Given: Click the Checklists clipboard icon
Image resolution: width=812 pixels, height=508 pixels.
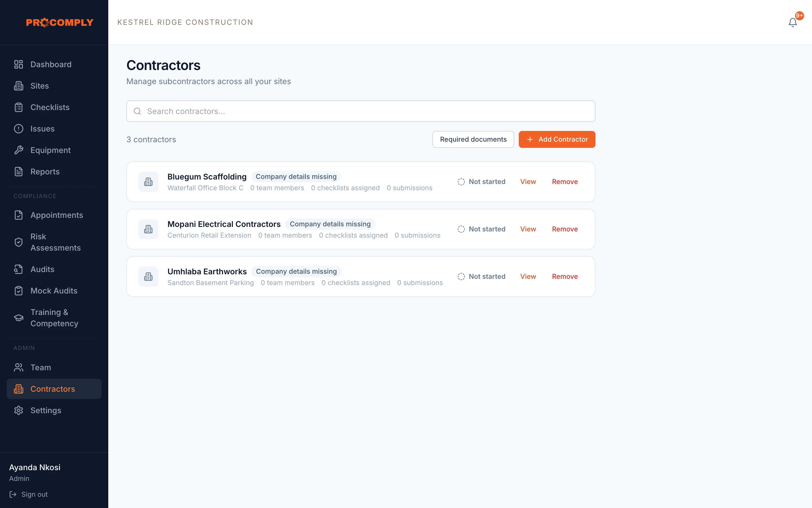Looking at the screenshot, I should click(x=18, y=107).
